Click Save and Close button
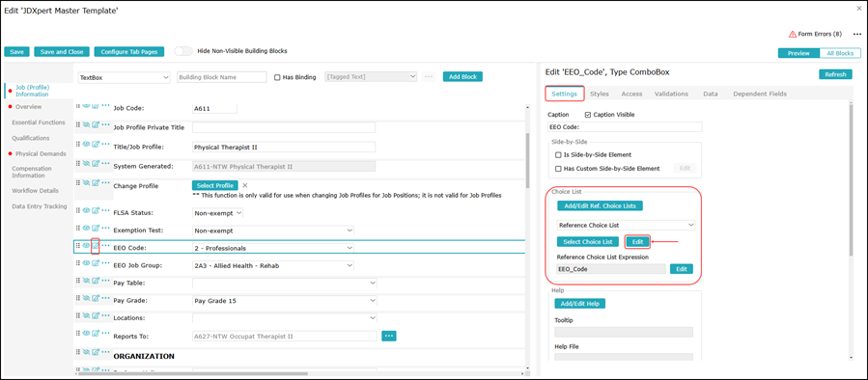 (62, 51)
